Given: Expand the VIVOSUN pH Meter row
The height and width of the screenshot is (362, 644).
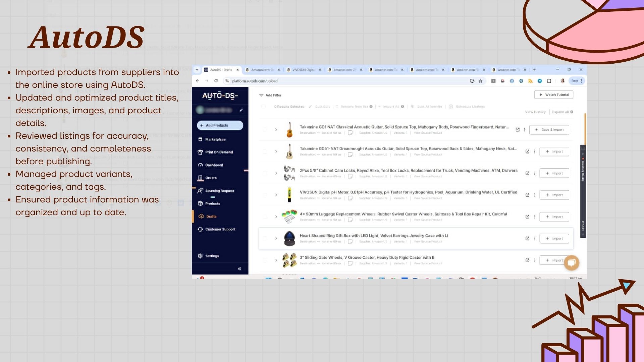Looking at the screenshot, I should (276, 195).
